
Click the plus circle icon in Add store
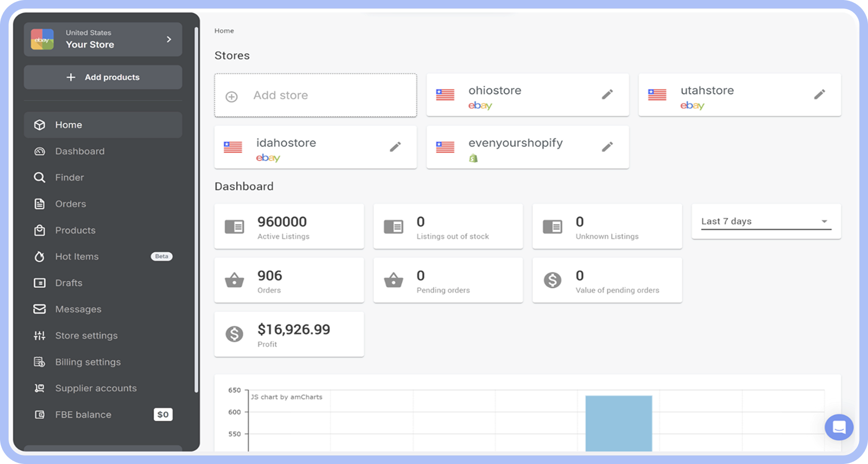(x=231, y=97)
